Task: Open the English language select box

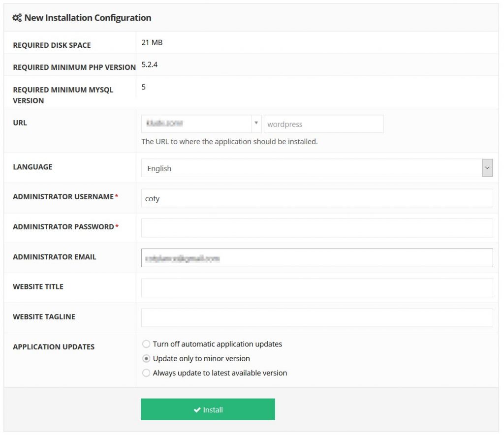Action: tap(317, 168)
